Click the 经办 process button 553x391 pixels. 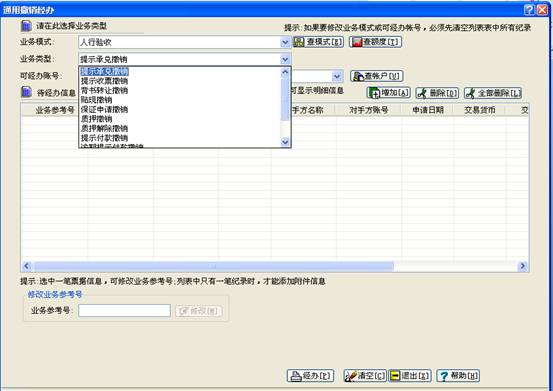[310, 376]
